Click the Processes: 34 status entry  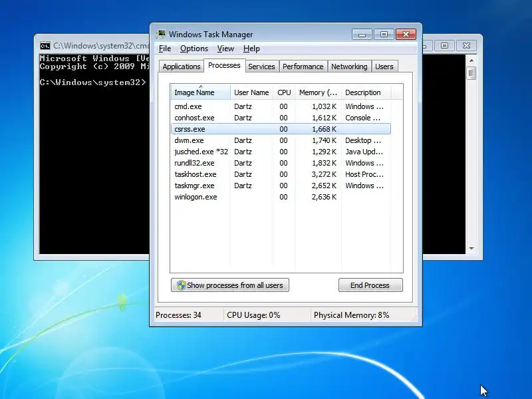178,315
